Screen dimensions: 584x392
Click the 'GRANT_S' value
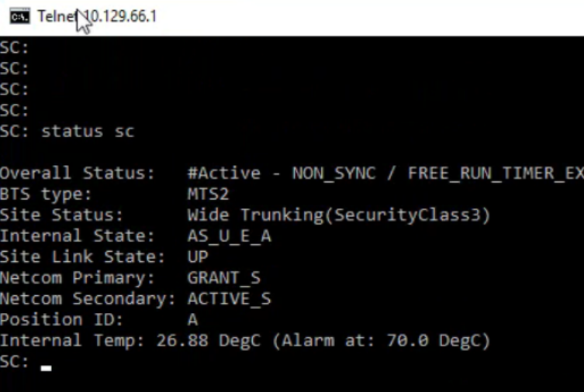tap(223, 277)
